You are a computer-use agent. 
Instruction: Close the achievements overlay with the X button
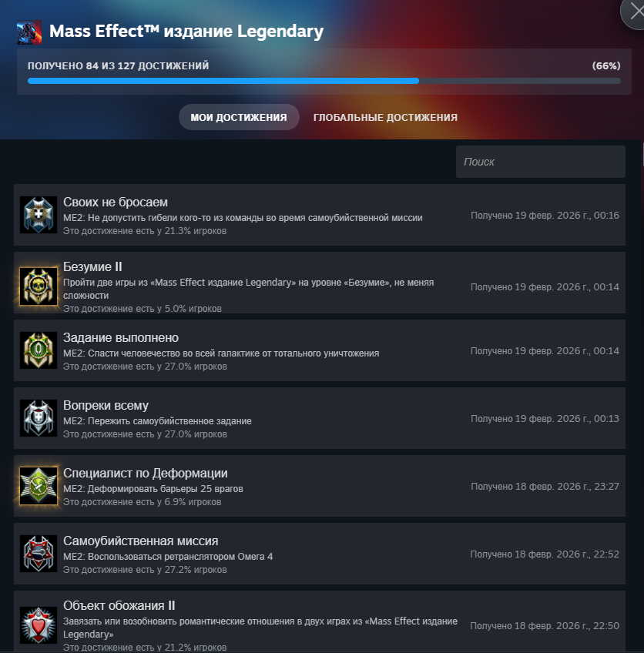pos(635,12)
